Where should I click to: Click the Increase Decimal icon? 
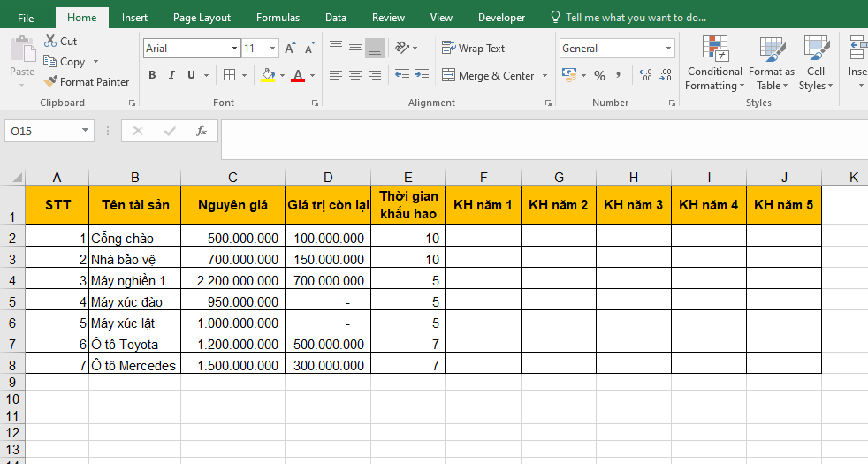(x=644, y=76)
